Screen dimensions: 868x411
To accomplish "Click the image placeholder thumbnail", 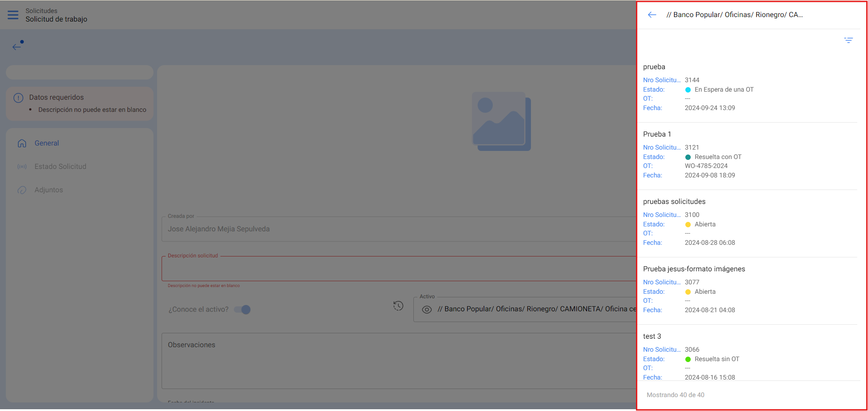I will [x=501, y=121].
